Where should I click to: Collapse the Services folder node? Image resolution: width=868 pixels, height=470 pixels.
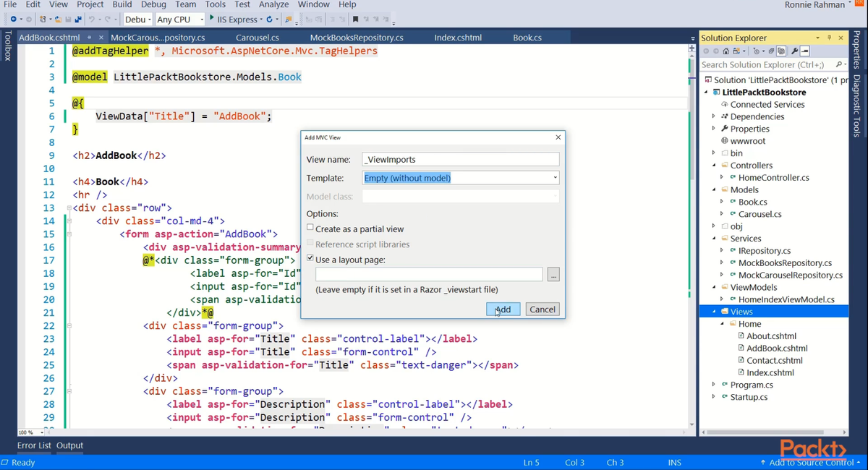click(x=714, y=239)
